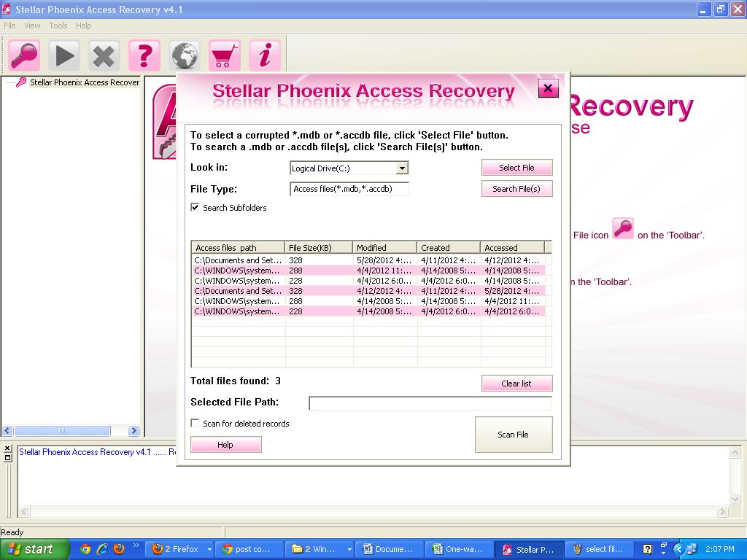
Task: Click tray expand arrow icon
Action: click(x=680, y=549)
